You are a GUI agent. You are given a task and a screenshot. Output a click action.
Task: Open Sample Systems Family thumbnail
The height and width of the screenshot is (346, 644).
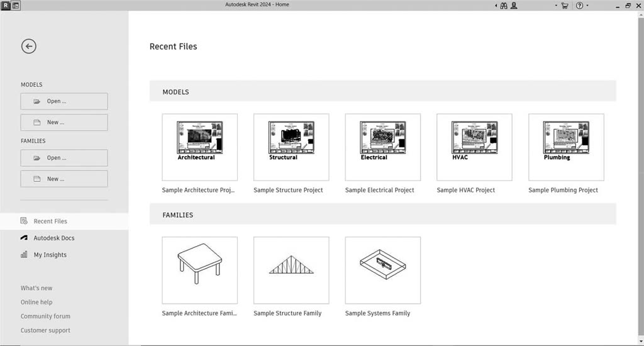(383, 270)
